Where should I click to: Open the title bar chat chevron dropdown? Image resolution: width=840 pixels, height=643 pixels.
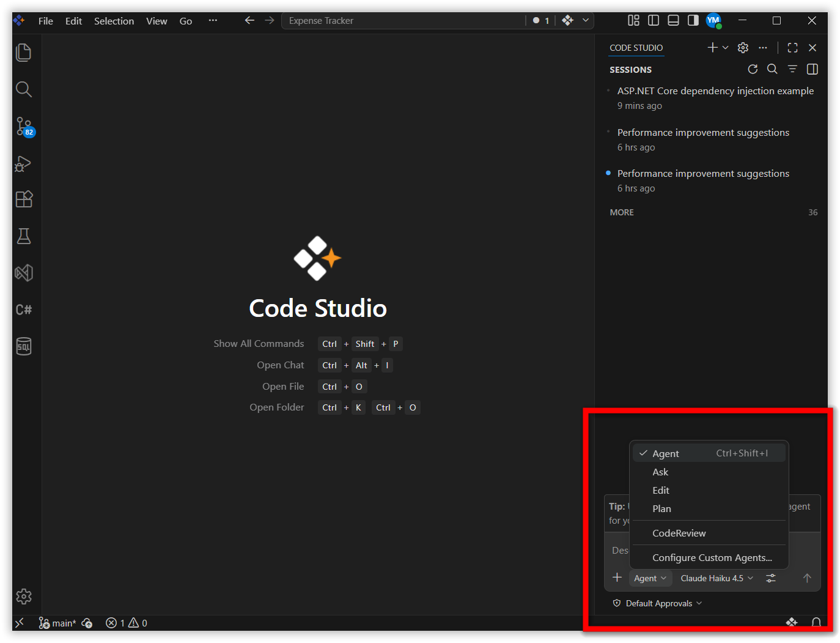tap(586, 20)
